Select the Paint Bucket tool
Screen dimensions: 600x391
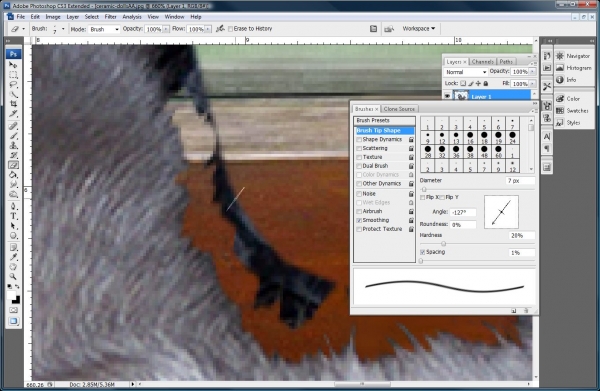point(13,175)
